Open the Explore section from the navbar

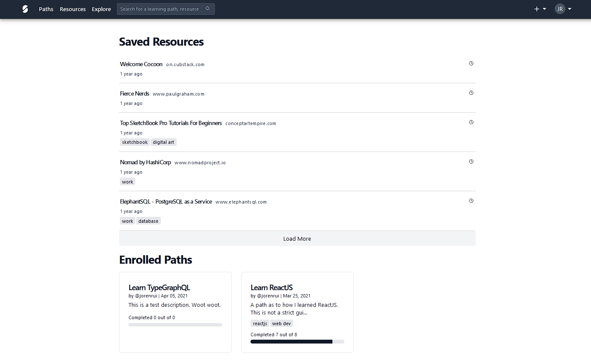(101, 9)
